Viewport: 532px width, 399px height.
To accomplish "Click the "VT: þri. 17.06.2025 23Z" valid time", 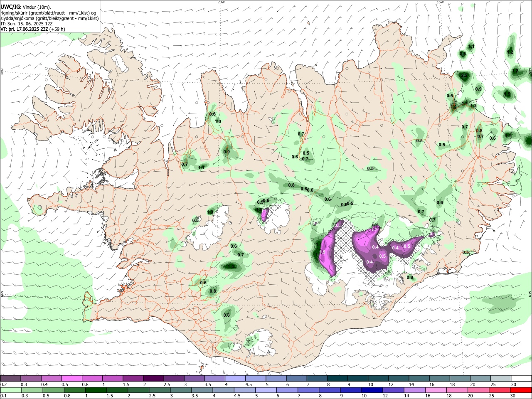I will pos(24,29).
